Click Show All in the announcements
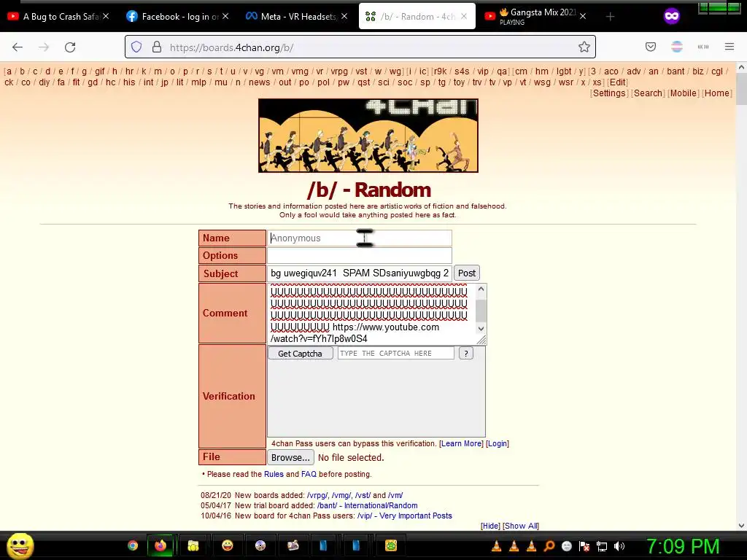This screenshot has height=560, width=747. (x=521, y=526)
